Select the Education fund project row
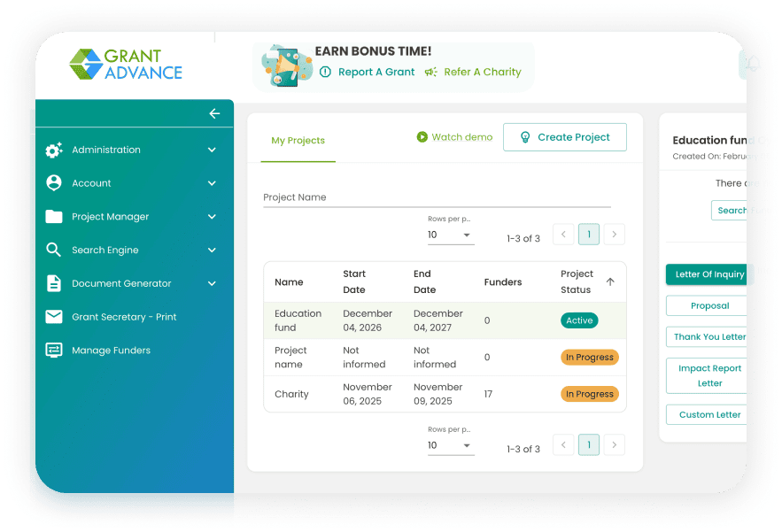The height and width of the screenshot is (532, 782). 445,320
